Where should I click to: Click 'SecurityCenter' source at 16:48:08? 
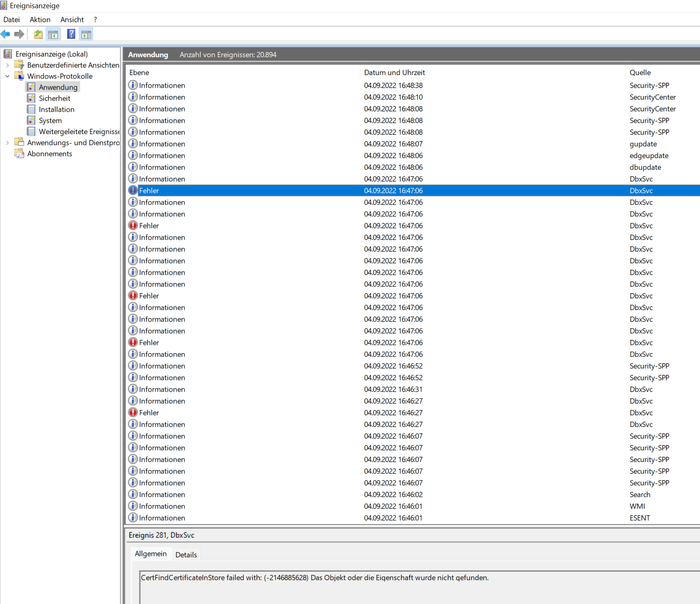pos(652,109)
